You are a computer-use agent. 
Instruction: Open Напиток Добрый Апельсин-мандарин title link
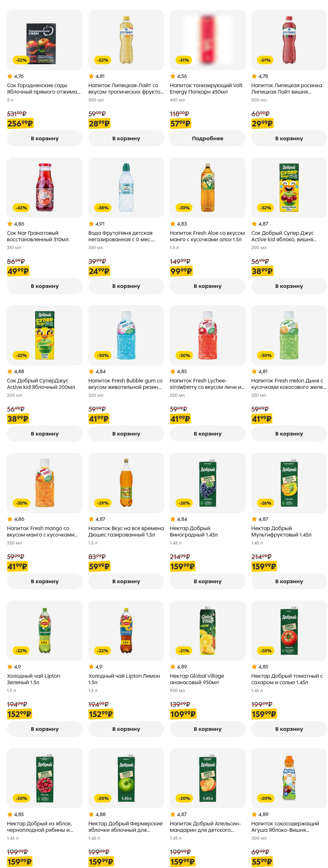tap(205, 826)
